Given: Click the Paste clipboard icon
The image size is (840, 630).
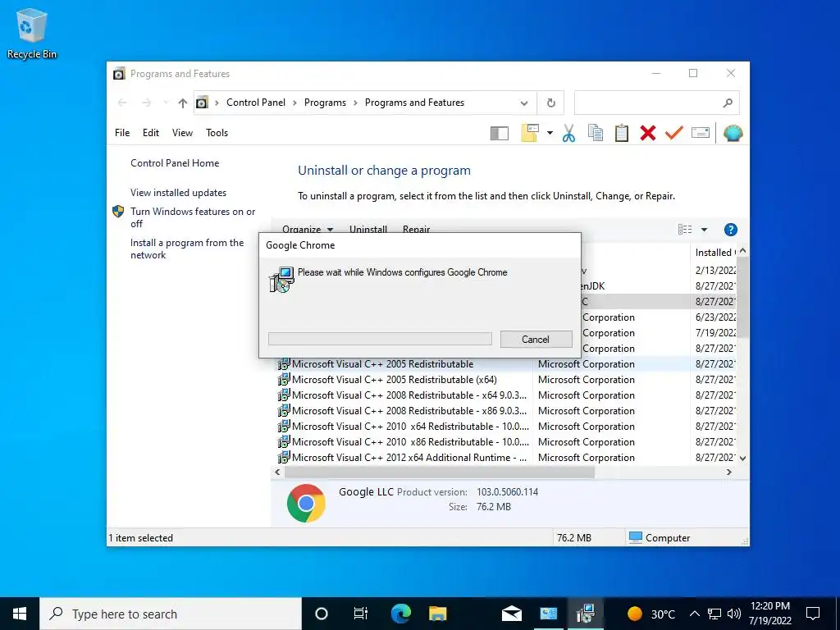Looking at the screenshot, I should click(622, 133).
